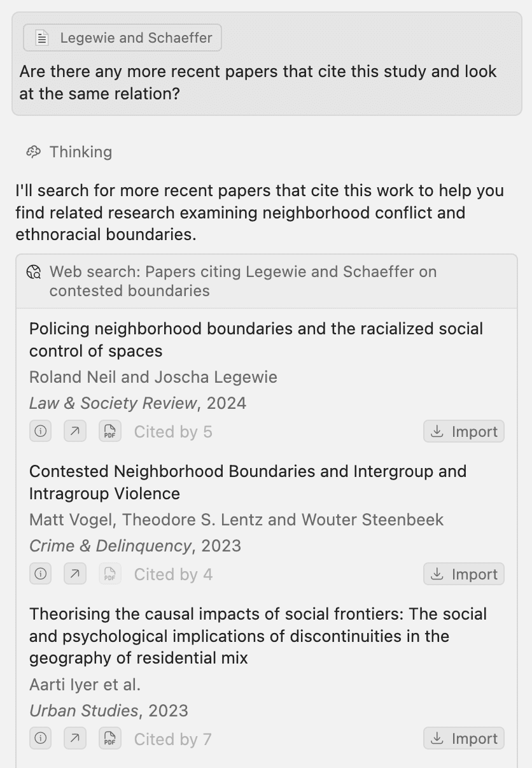The image size is (532, 768).
Task: Show info for Contested Neighborhood Boundaries paper
Action: pos(41,574)
